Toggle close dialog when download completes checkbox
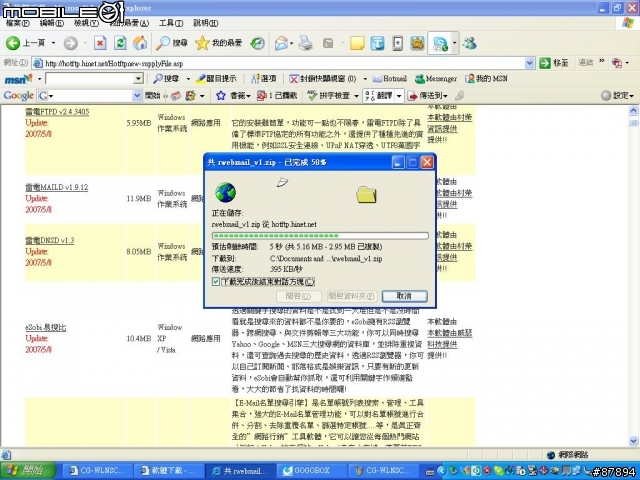 pyautogui.click(x=216, y=282)
